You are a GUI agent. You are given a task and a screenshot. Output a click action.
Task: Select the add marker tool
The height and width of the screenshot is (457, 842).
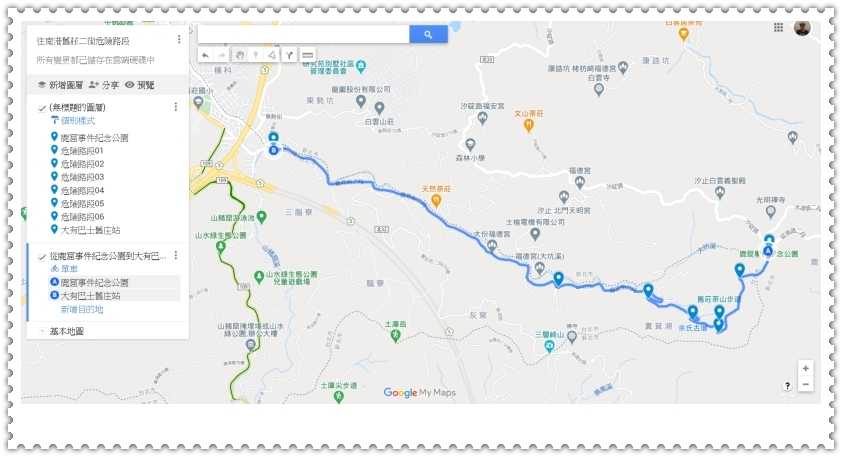point(256,55)
